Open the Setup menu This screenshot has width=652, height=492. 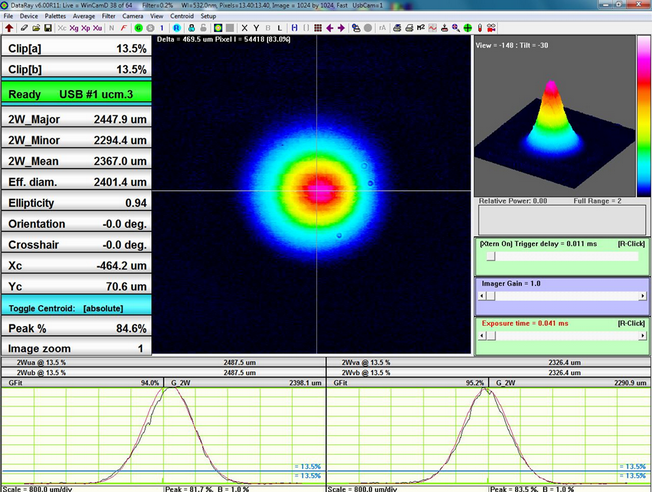pyautogui.click(x=208, y=16)
